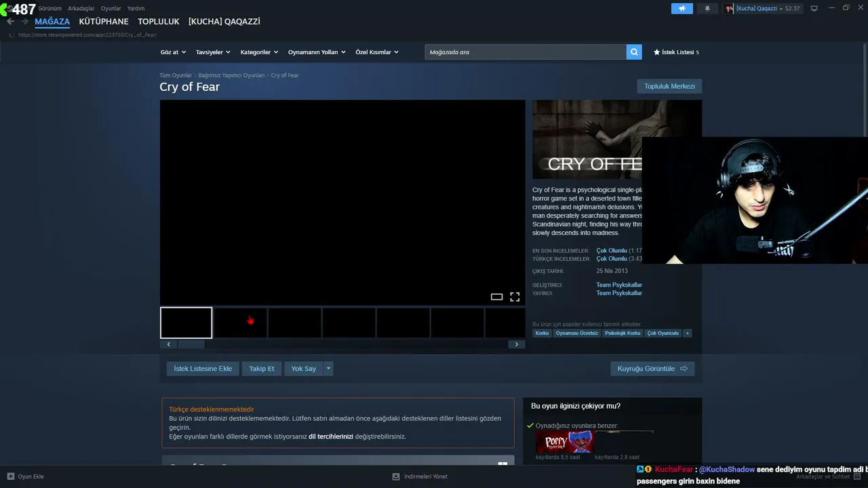The height and width of the screenshot is (488, 868).
Task: Switch to the MAĞAZA tab
Action: 52,22
